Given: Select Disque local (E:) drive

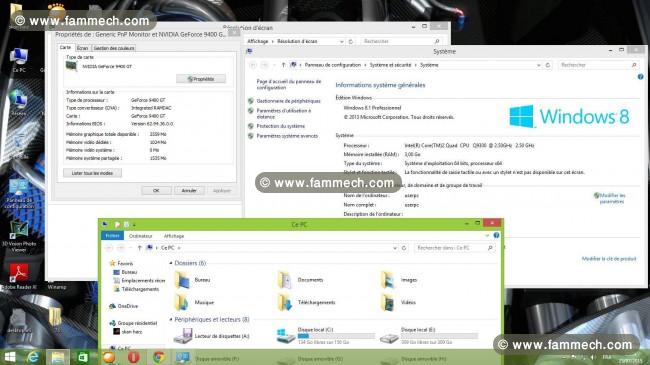Looking at the screenshot, I should pos(429,336).
